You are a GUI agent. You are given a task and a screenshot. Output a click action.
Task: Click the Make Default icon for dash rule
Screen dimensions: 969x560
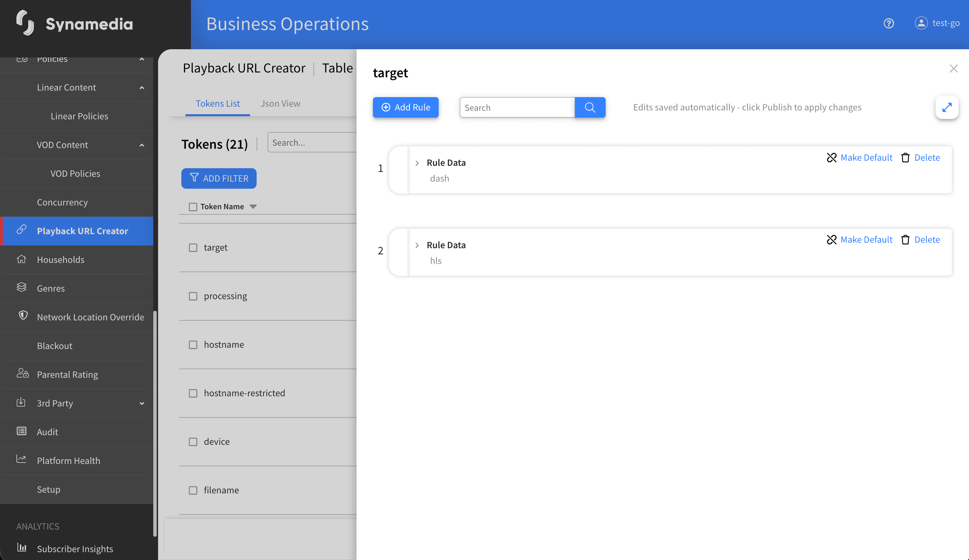(831, 158)
